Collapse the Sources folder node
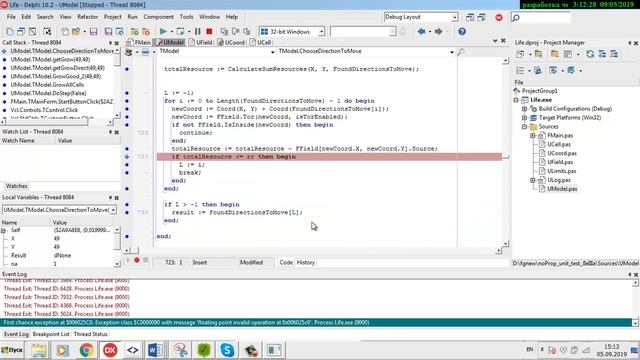Image resolution: width=640 pixels, height=360 pixels. (x=525, y=127)
